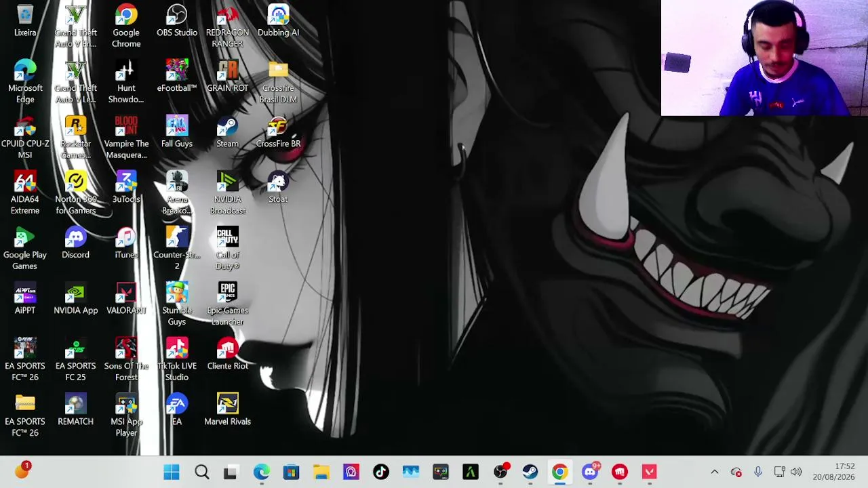Viewport: 868px width, 488px height.
Task: Switch to the Discord taskbar icon
Action: (589, 472)
